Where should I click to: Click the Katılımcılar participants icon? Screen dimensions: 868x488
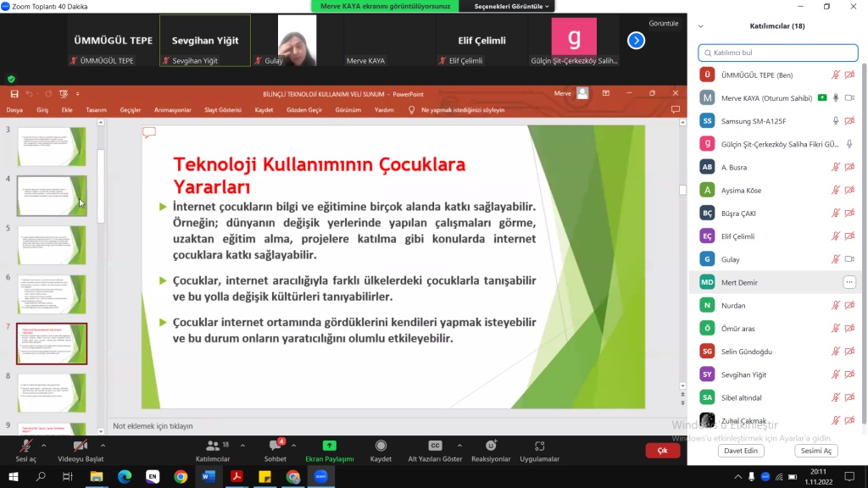point(212,446)
